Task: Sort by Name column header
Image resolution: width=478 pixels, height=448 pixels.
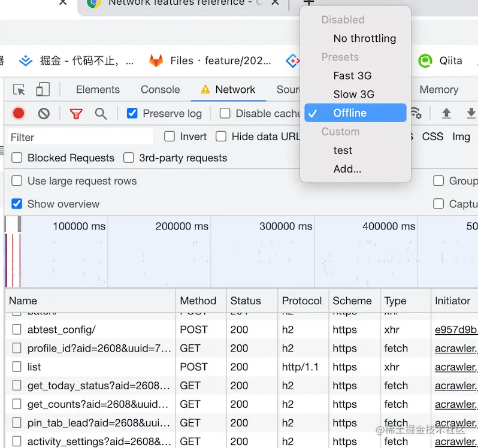Action: point(90,301)
